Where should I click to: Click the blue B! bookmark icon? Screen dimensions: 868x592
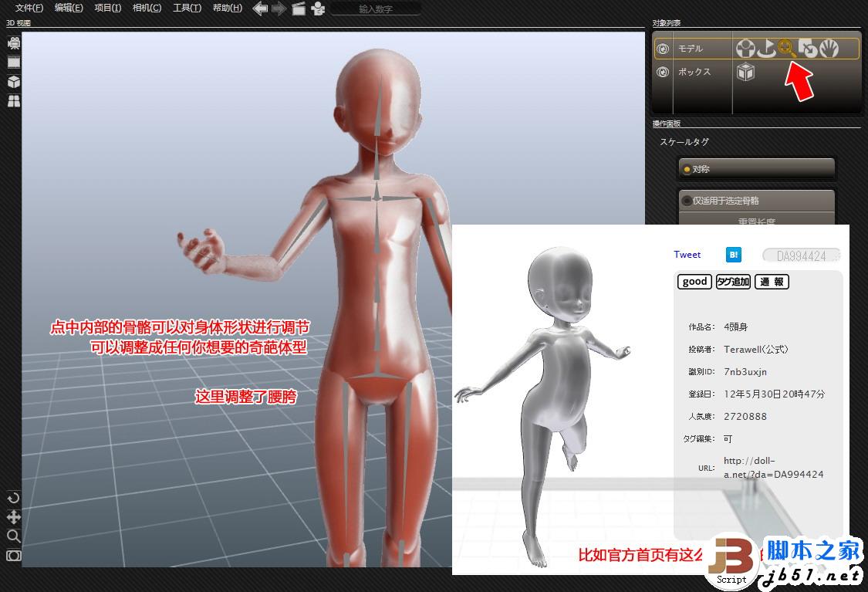[x=734, y=255]
